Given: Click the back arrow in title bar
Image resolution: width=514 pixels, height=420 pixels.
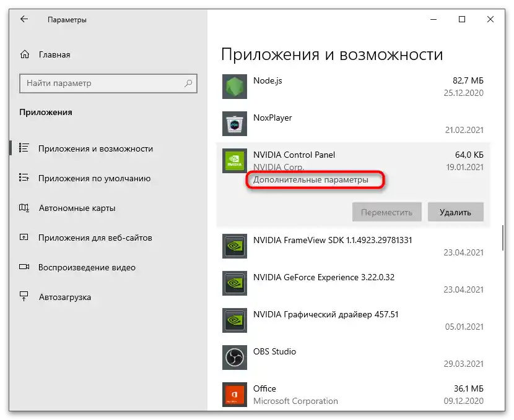Looking at the screenshot, I should 24,19.
